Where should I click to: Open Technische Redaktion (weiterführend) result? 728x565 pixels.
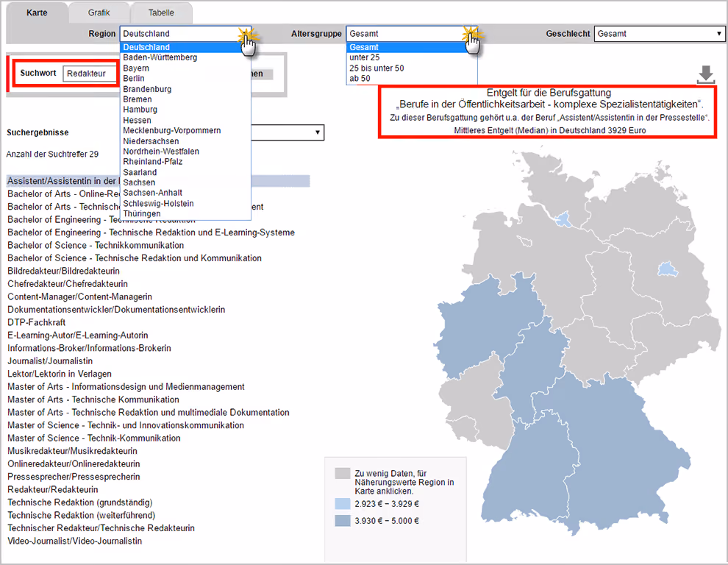coord(81,515)
